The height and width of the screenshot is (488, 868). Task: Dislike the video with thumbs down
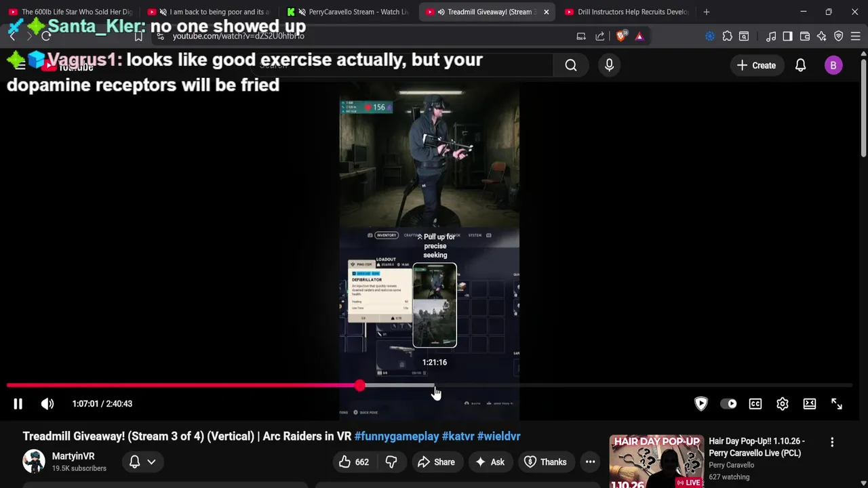point(391,462)
